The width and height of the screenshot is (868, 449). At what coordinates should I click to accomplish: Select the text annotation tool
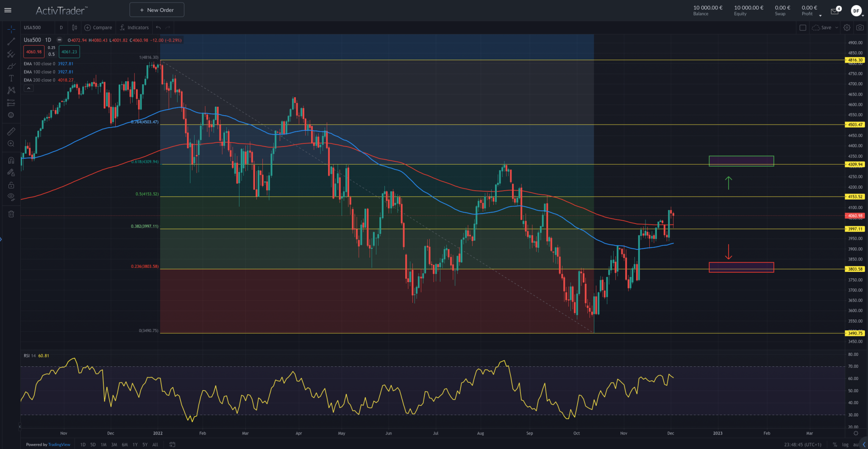coord(11,78)
